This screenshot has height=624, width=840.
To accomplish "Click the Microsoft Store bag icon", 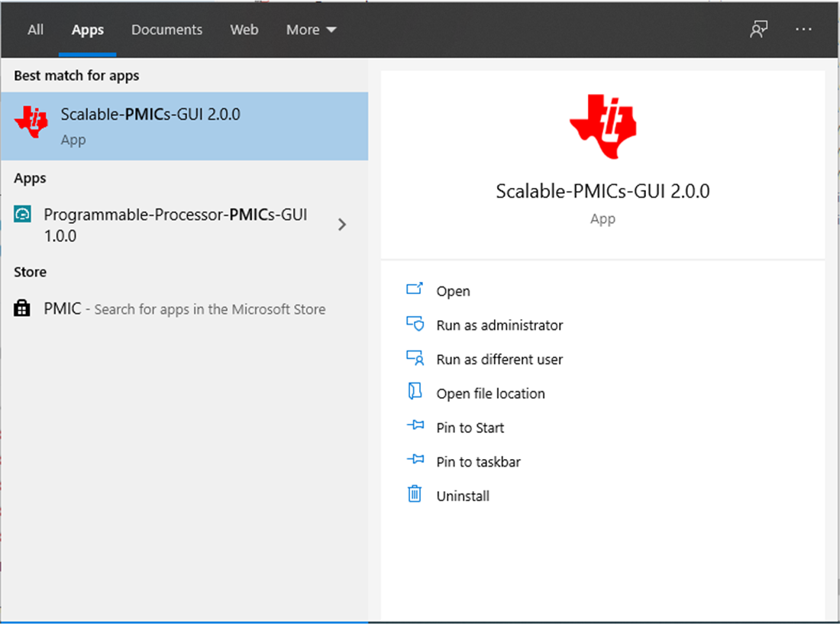I will 23,309.
